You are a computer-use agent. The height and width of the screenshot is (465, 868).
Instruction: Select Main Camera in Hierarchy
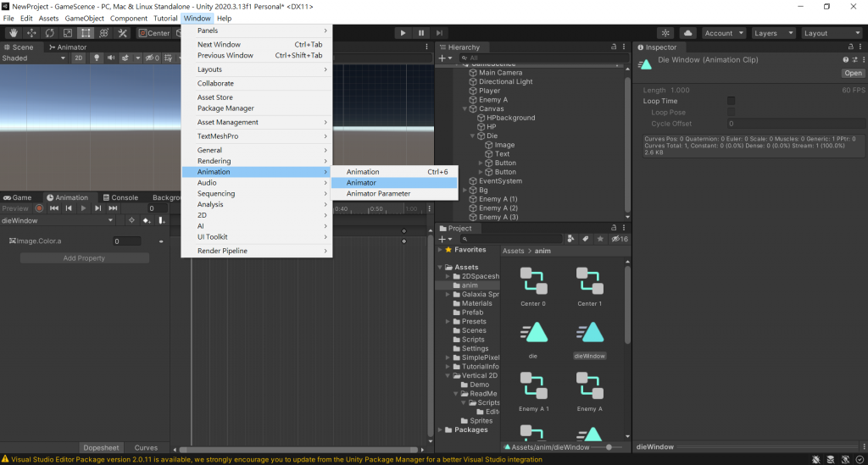click(x=500, y=73)
